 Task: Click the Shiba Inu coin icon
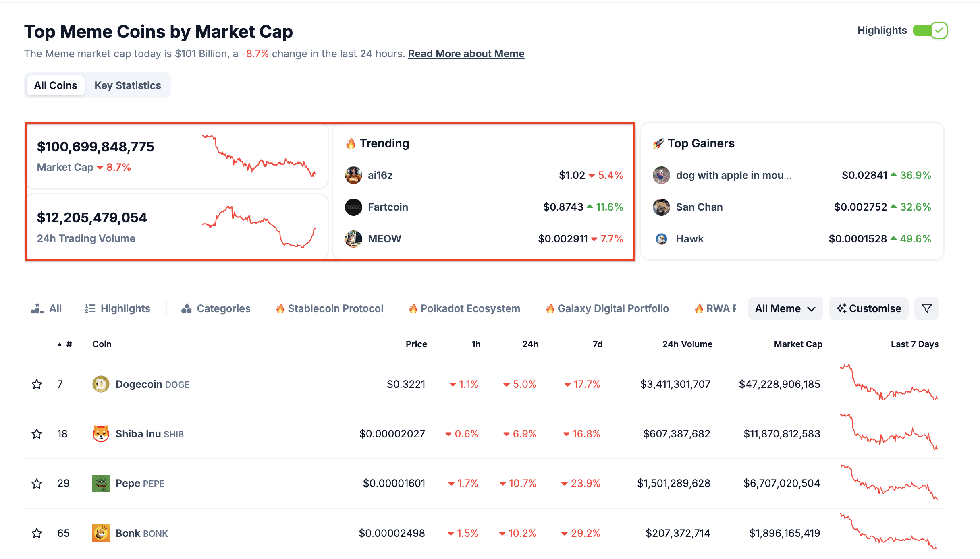pos(101,434)
